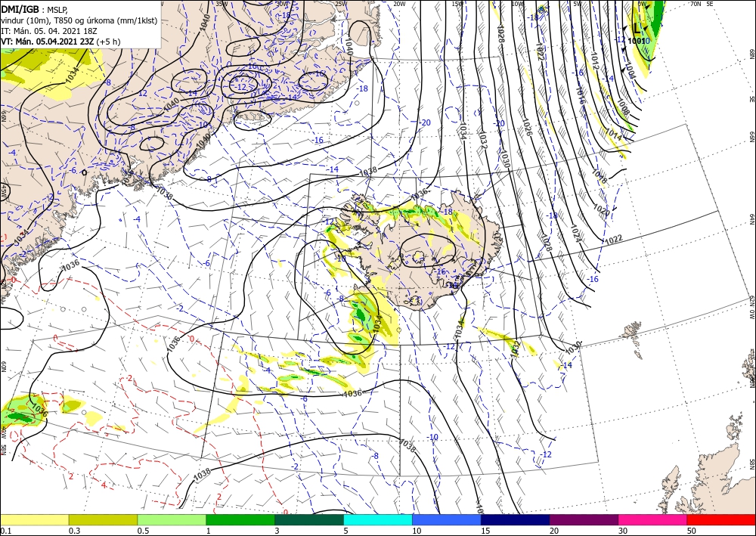This screenshot has width=756, height=536.
Task: Click the '1018' isobar label
Action: coord(600,177)
